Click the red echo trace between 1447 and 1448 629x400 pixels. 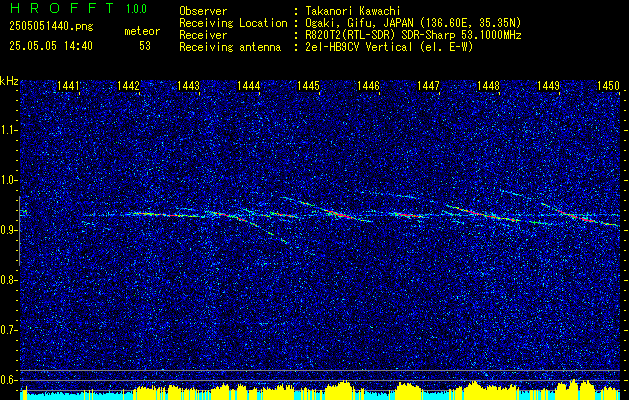(483, 214)
